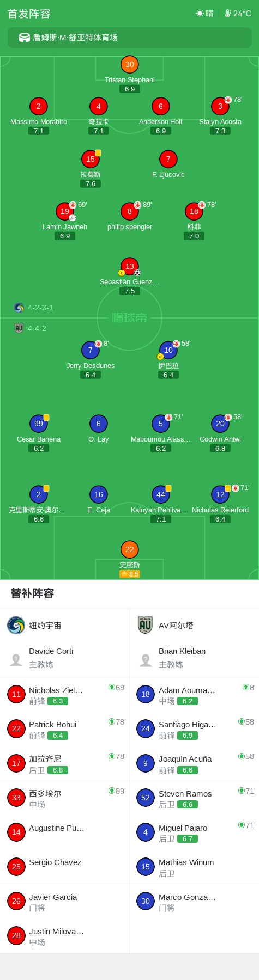This screenshot has width=259, height=980.
Task: Select substitute Joaquín Acuña's number 9 badge
Action: click(146, 763)
